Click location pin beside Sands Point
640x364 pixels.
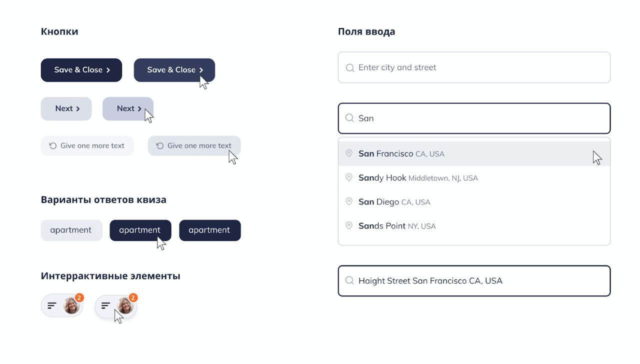[x=349, y=225]
